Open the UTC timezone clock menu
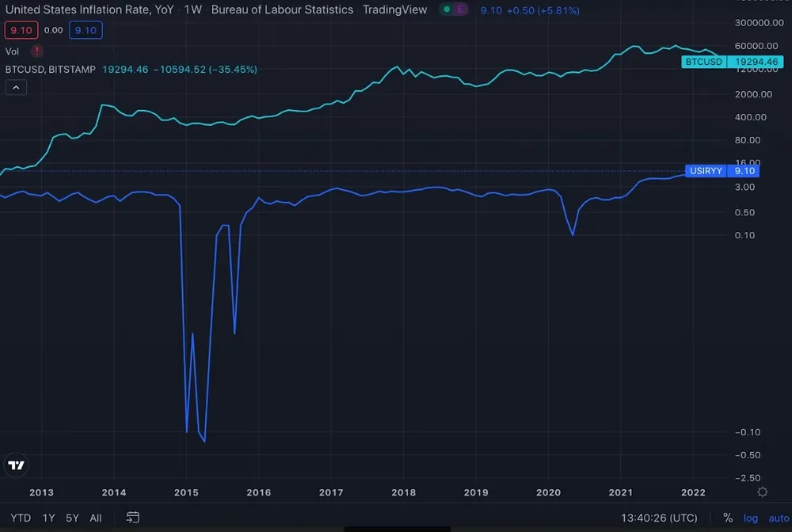The width and height of the screenshot is (792, 532). 659,518
